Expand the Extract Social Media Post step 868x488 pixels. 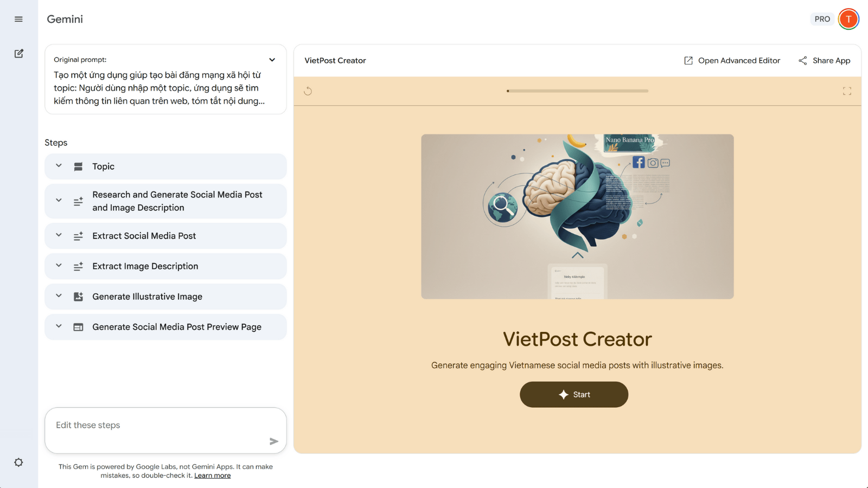click(59, 235)
